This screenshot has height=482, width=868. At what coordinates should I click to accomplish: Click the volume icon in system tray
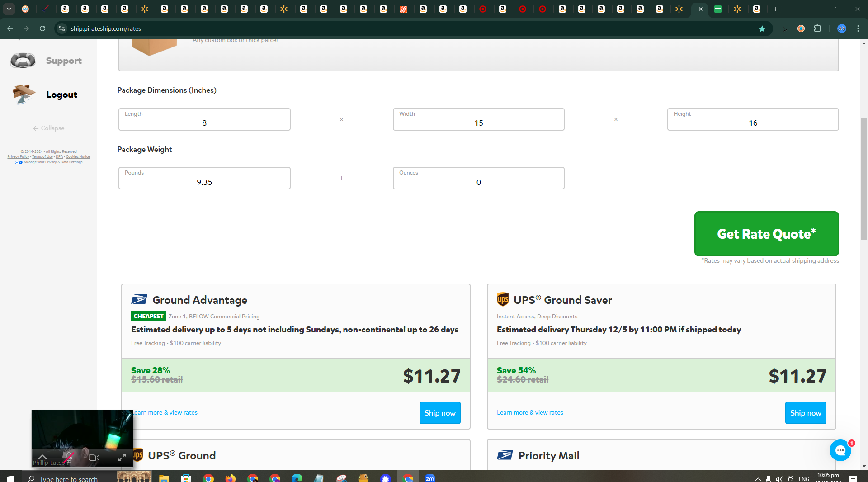779,479
